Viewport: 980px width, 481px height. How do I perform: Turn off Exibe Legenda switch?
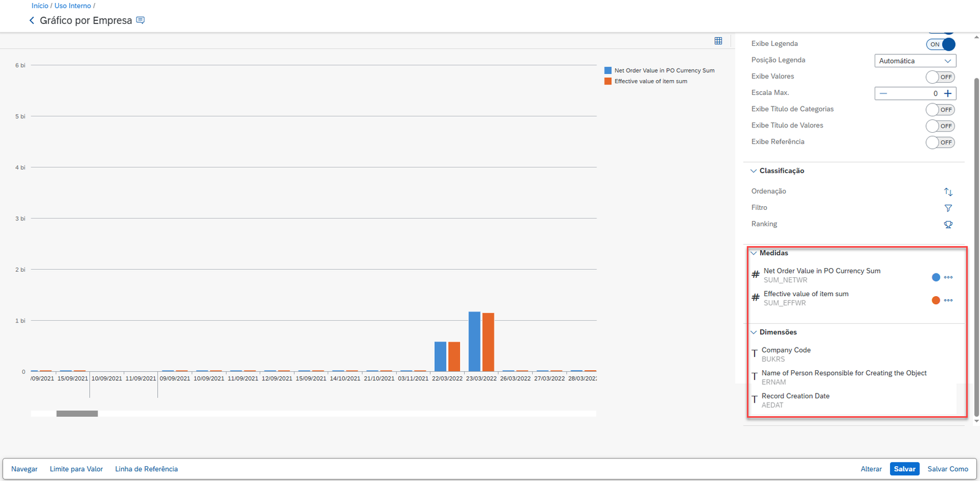pyautogui.click(x=940, y=44)
